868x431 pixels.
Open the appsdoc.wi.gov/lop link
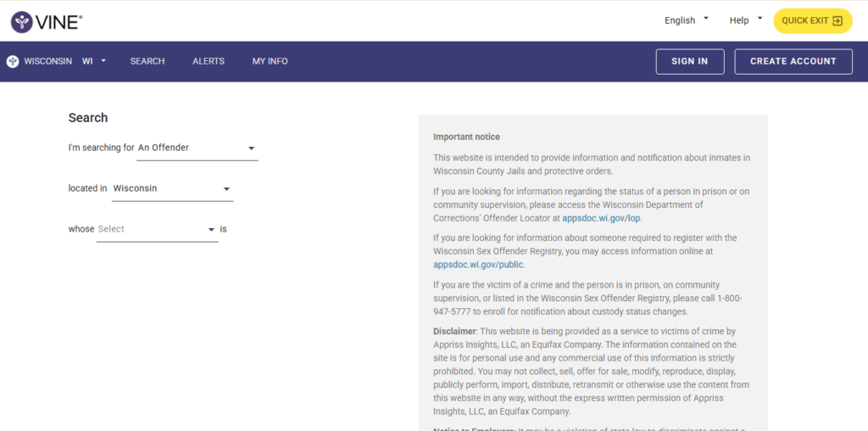tap(601, 219)
